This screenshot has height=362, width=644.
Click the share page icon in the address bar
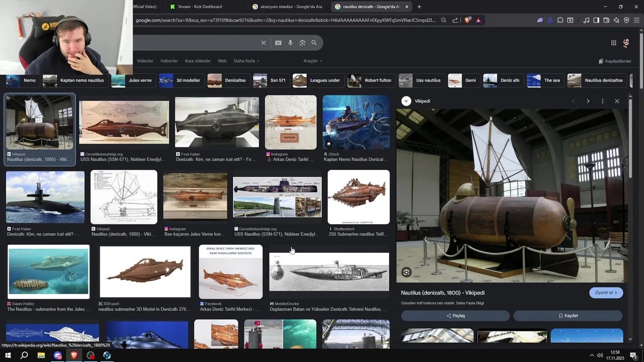pyautogui.click(x=455, y=20)
